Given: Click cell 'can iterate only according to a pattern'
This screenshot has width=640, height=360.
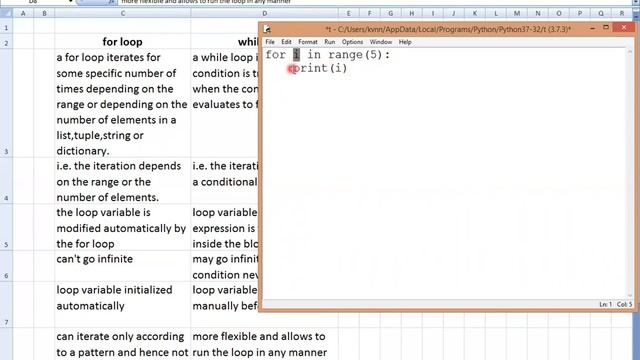Looking at the screenshot, I should pyautogui.click(x=122, y=344).
